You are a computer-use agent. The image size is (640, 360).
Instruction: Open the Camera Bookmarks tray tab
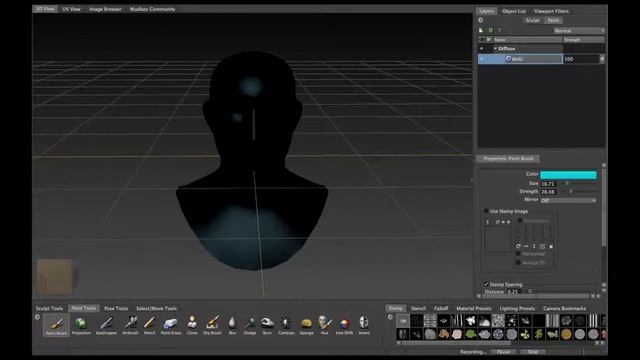[x=564, y=308]
